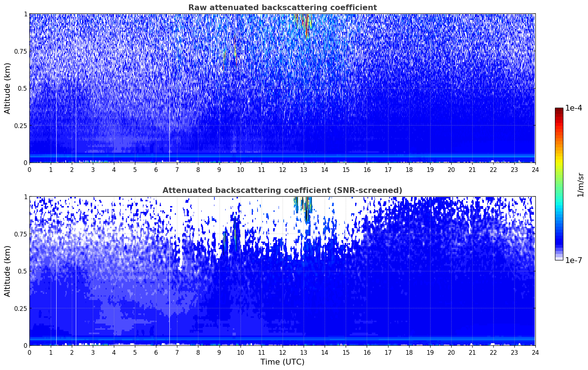Select the 1/m/sr colorbar units label
This screenshot has height=370, width=588.
pos(580,184)
